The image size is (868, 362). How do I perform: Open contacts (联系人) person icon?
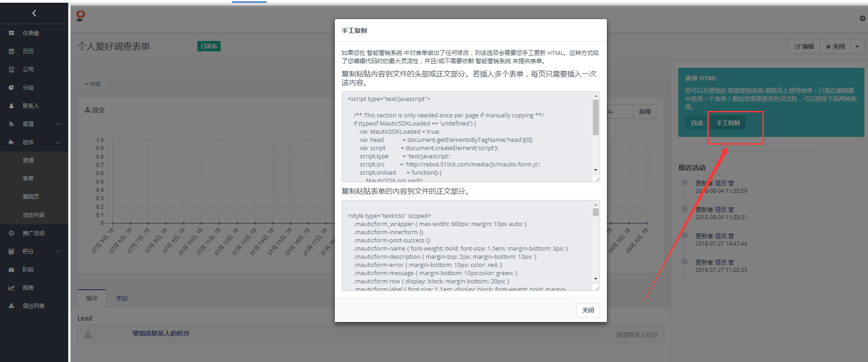tap(11, 106)
